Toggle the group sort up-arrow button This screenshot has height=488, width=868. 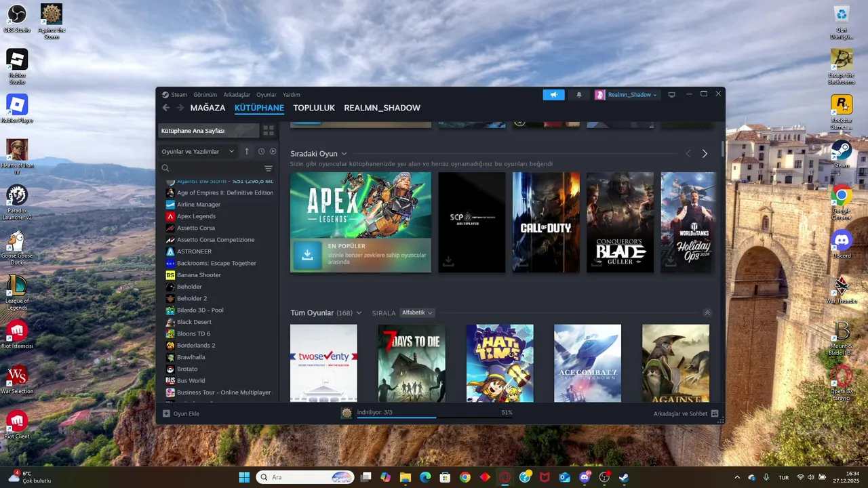(247, 151)
